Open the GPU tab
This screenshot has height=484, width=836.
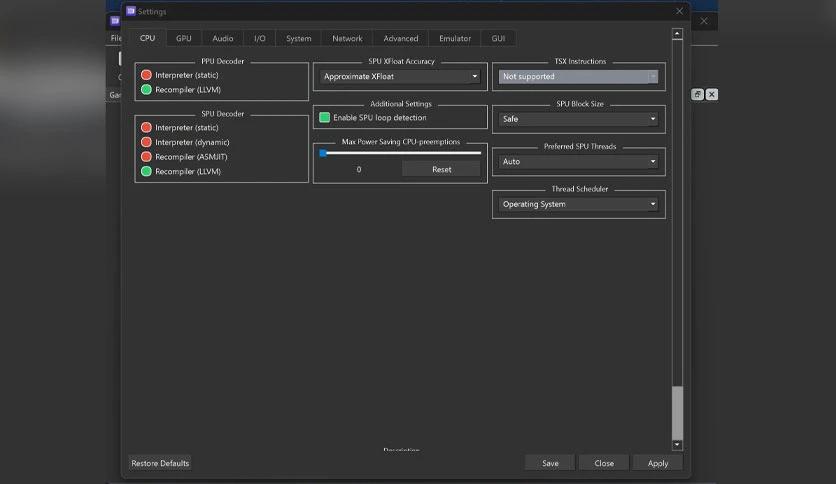(x=183, y=38)
